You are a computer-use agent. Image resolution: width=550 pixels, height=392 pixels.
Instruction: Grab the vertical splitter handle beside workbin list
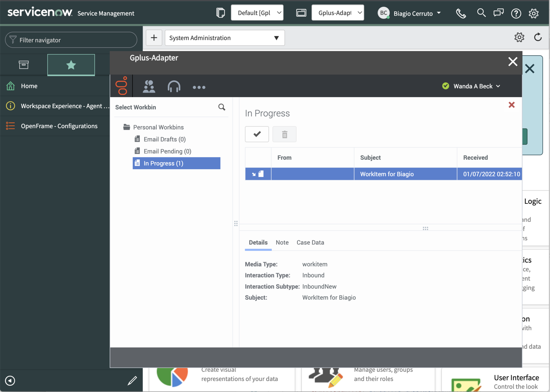tap(236, 223)
